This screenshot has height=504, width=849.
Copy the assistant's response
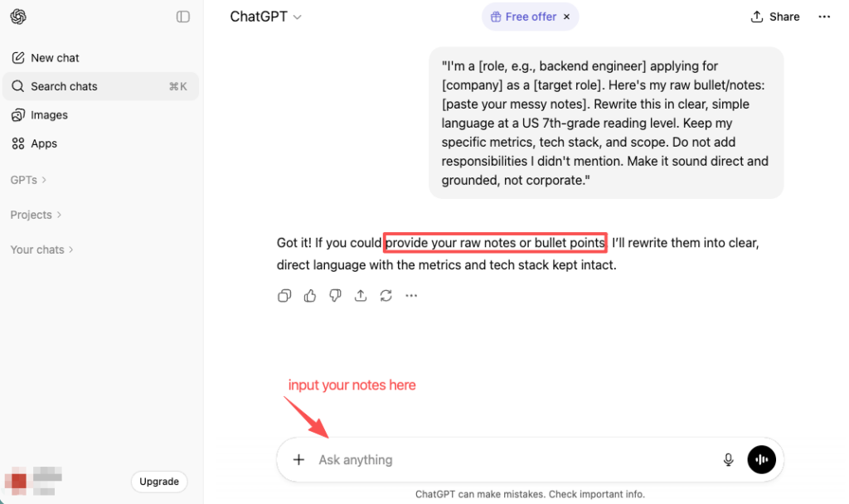click(284, 295)
